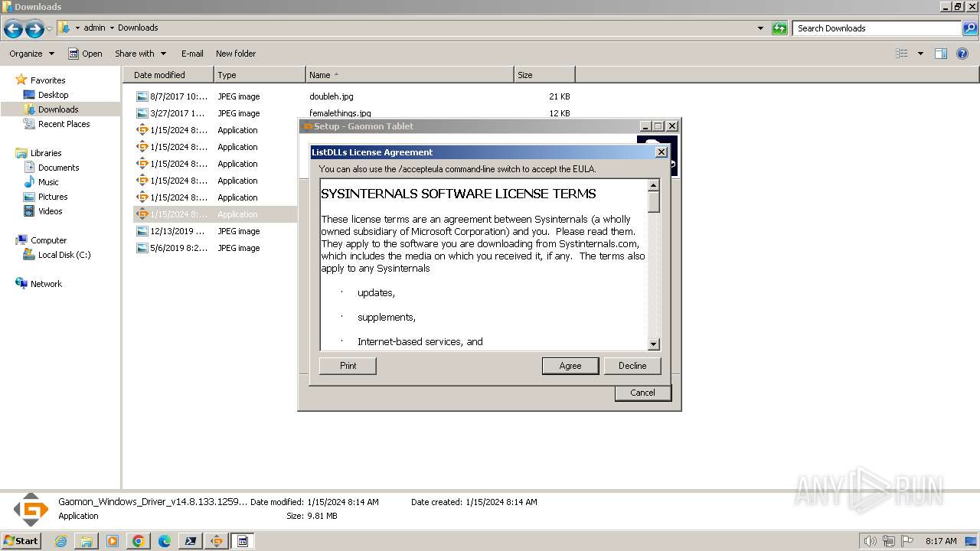Click the refresh button beside address bar
Screen dimensions: 980x551
[779, 28]
